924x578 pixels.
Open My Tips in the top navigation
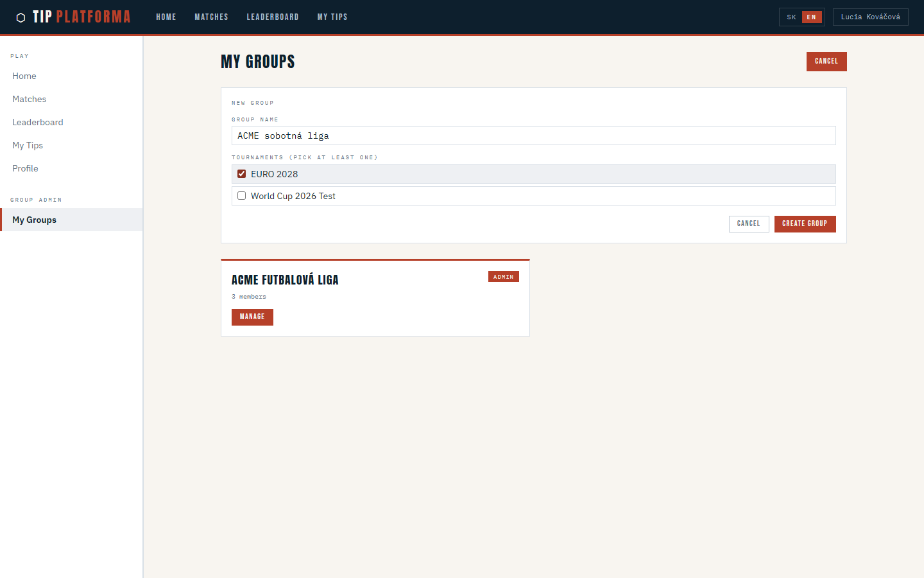(x=332, y=17)
